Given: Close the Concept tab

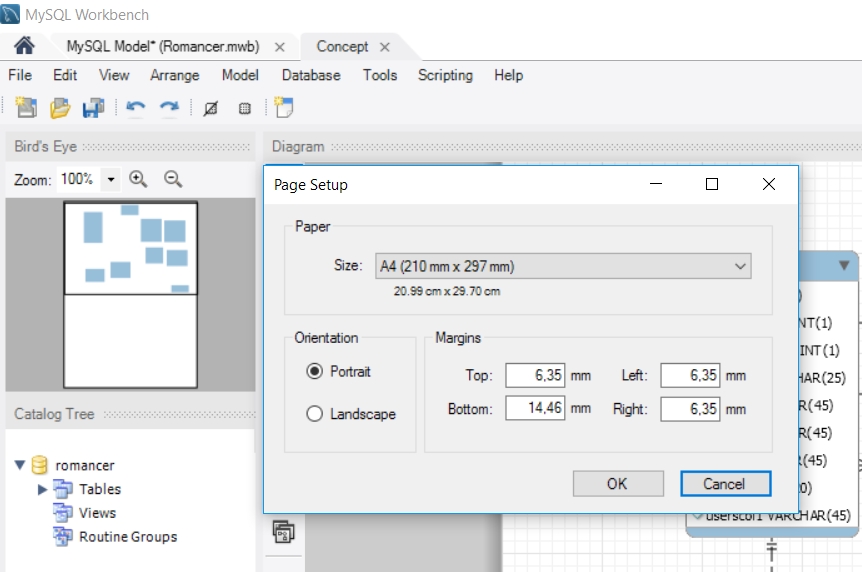Looking at the screenshot, I should pyautogui.click(x=385, y=47).
